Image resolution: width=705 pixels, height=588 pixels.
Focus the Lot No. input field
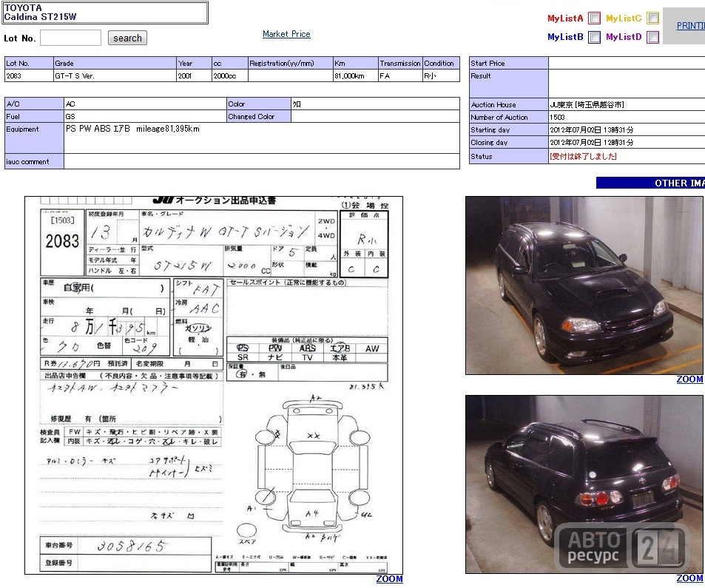tap(70, 38)
